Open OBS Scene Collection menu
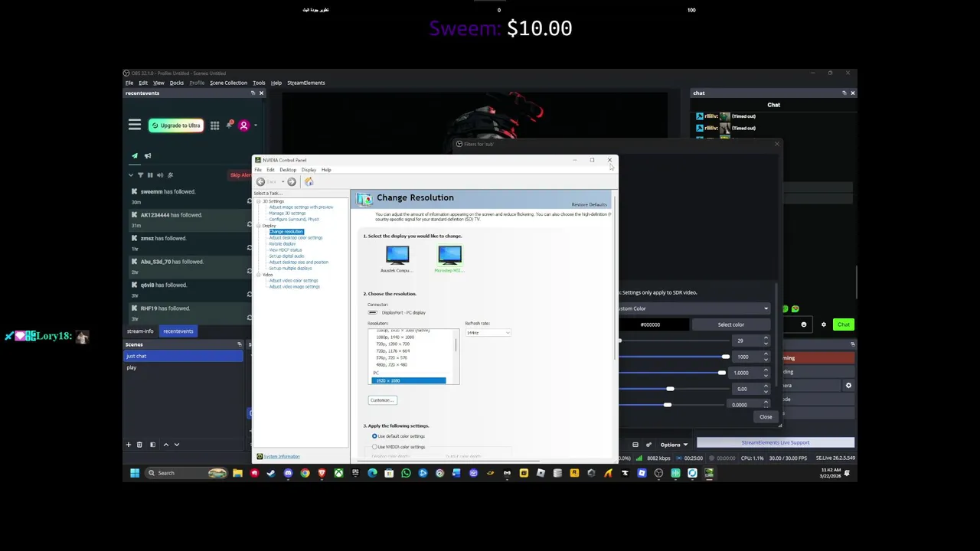 click(229, 83)
